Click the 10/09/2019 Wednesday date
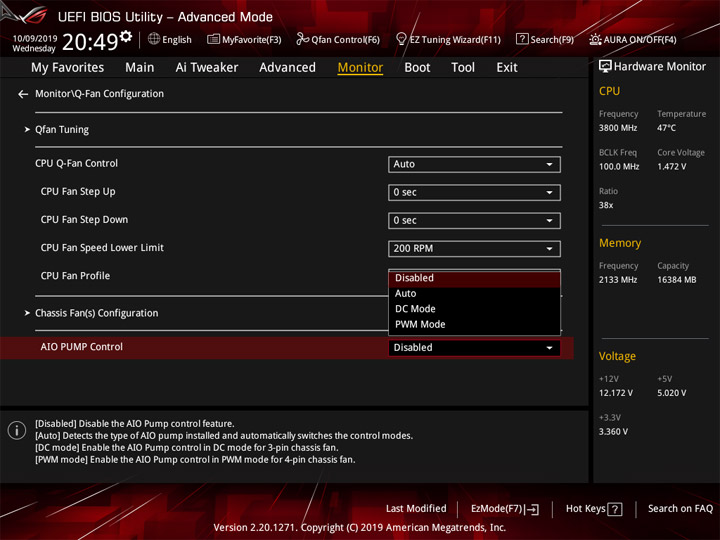This screenshot has width=720, height=540. coord(34,43)
